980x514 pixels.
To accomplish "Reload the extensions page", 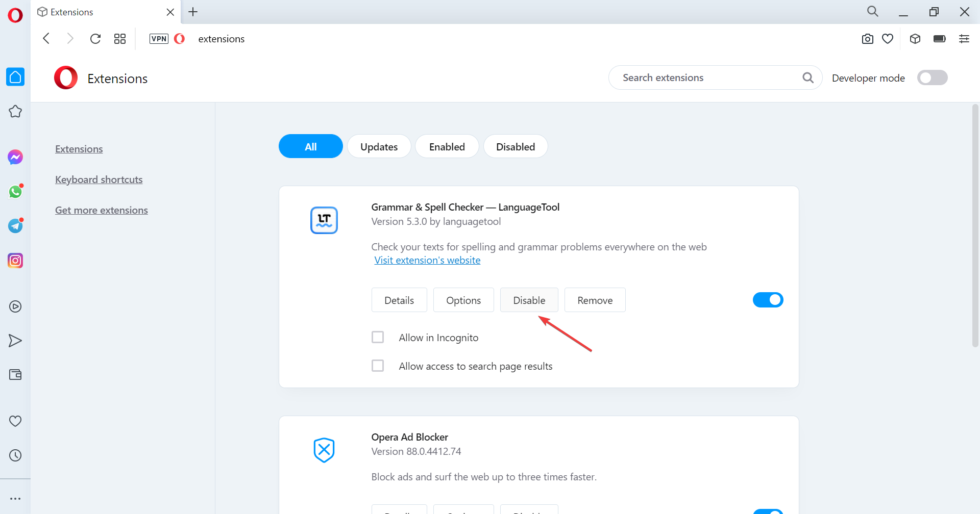I will [x=95, y=39].
